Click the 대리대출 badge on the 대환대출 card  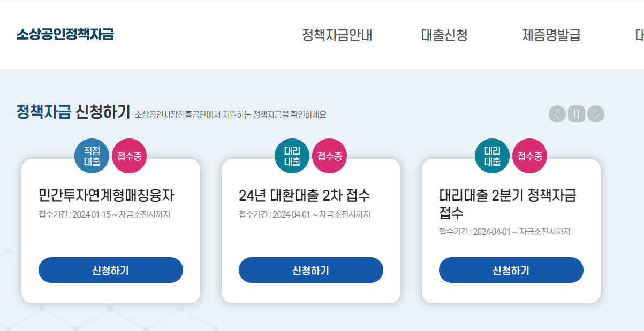point(292,156)
